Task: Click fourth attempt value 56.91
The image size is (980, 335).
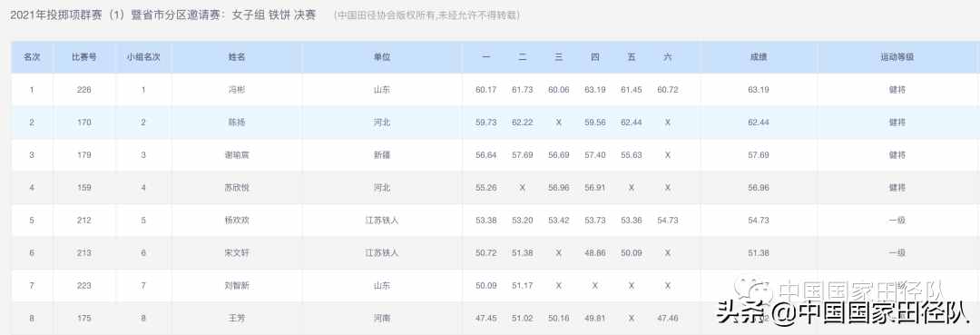Action: (595, 188)
